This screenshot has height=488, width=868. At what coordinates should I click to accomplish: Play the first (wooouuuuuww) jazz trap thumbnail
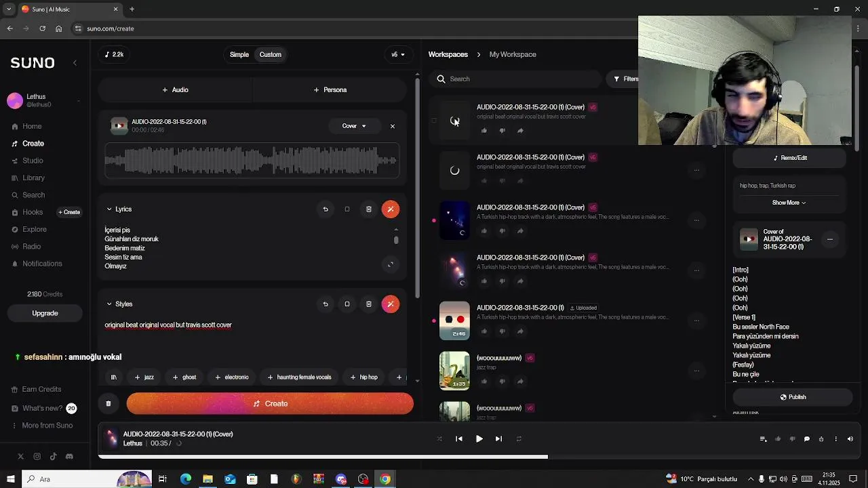pyautogui.click(x=454, y=371)
